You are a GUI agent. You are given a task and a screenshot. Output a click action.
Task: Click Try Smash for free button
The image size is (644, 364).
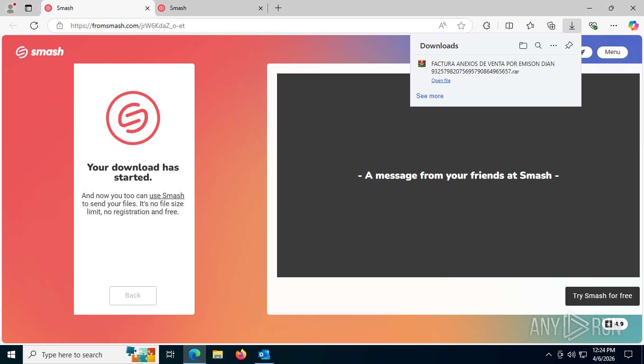pyautogui.click(x=602, y=296)
